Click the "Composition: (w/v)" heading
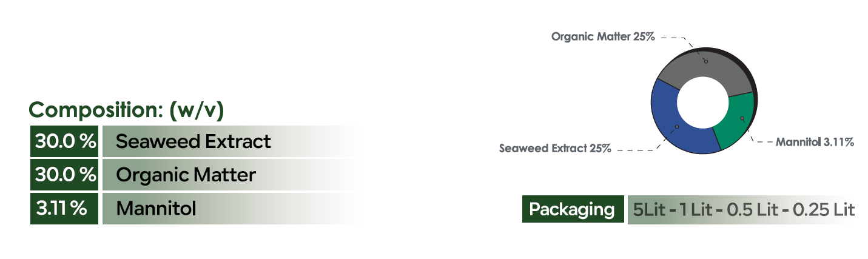The image size is (868, 259). (126, 111)
